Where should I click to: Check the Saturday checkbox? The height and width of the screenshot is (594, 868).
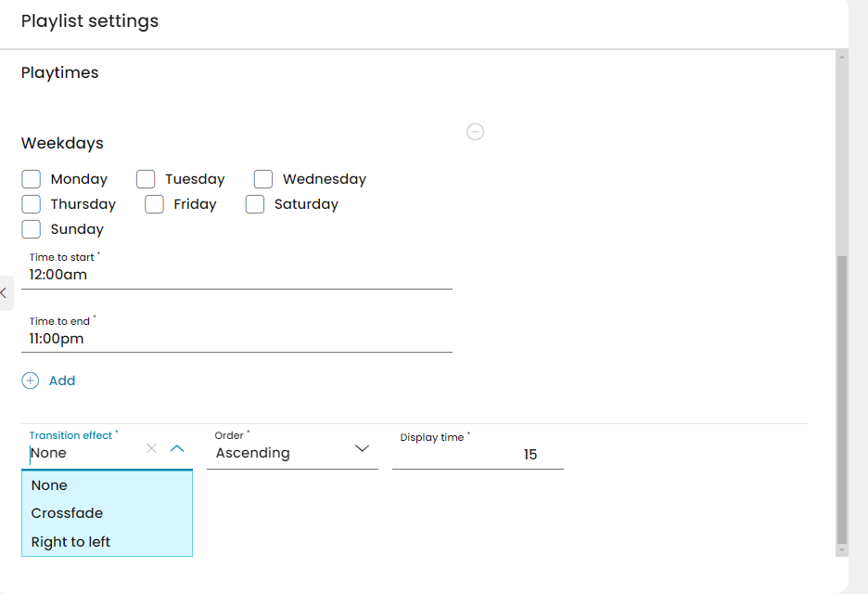coord(255,204)
